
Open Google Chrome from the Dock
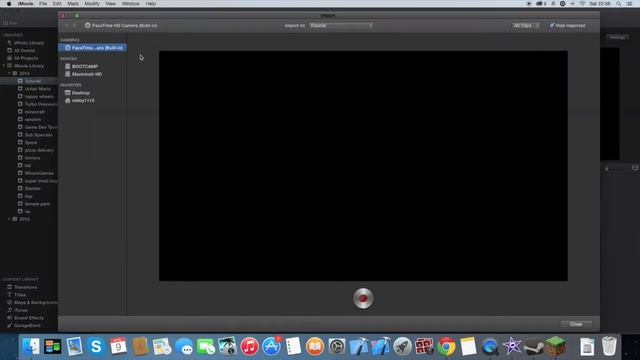click(x=447, y=347)
